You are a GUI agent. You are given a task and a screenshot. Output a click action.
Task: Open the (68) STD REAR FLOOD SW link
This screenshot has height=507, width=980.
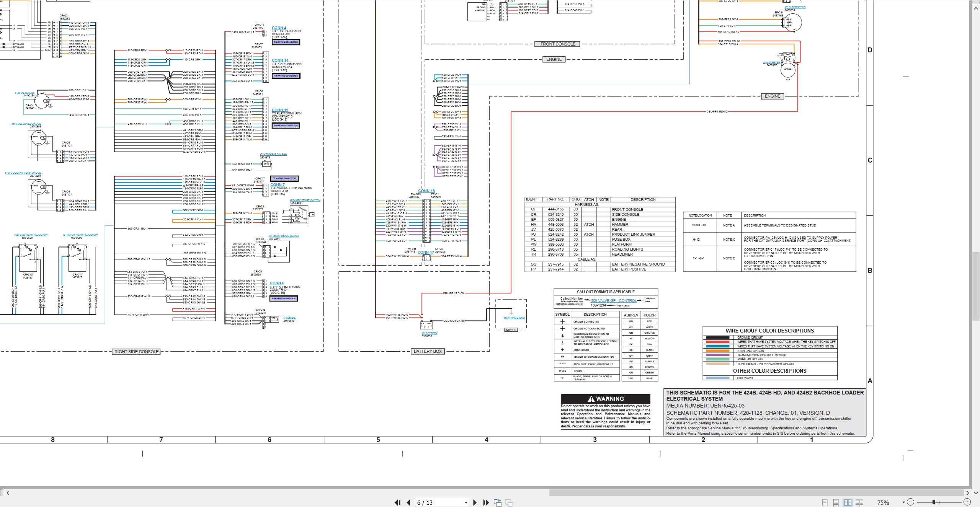point(31,235)
